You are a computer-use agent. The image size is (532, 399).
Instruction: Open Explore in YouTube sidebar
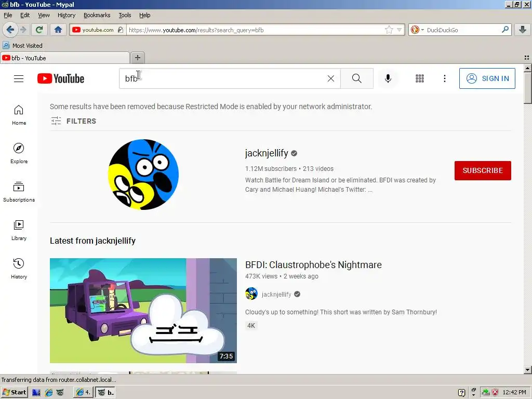point(19,153)
